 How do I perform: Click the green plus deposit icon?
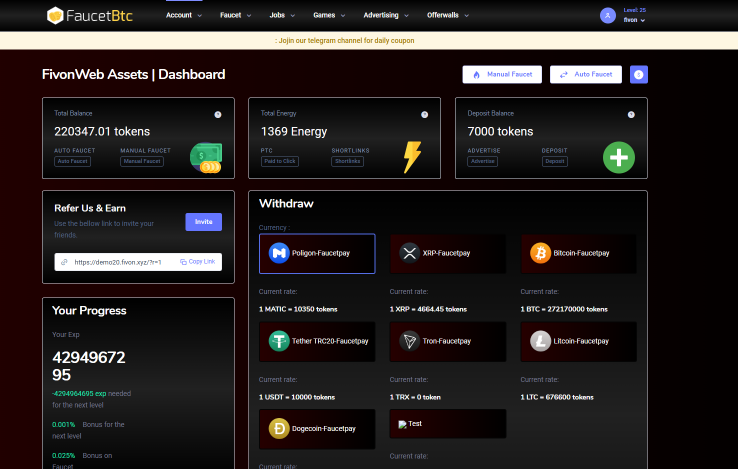coord(618,157)
